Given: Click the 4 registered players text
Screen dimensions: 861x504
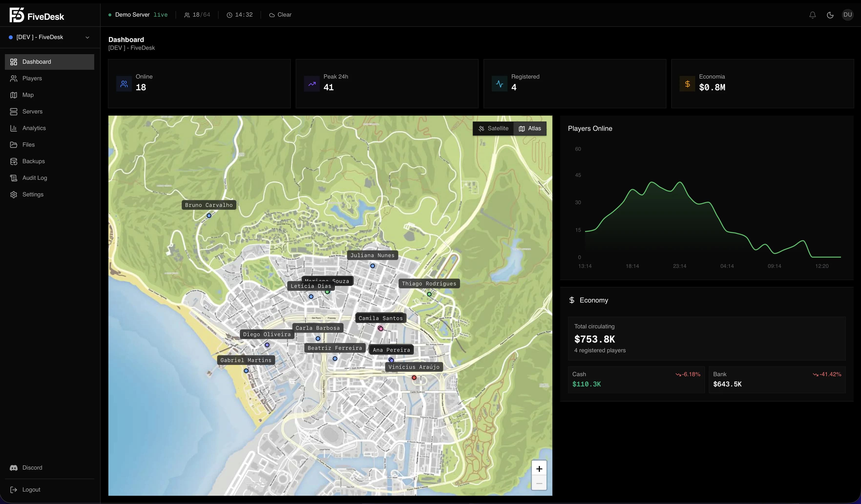Looking at the screenshot, I should point(600,351).
